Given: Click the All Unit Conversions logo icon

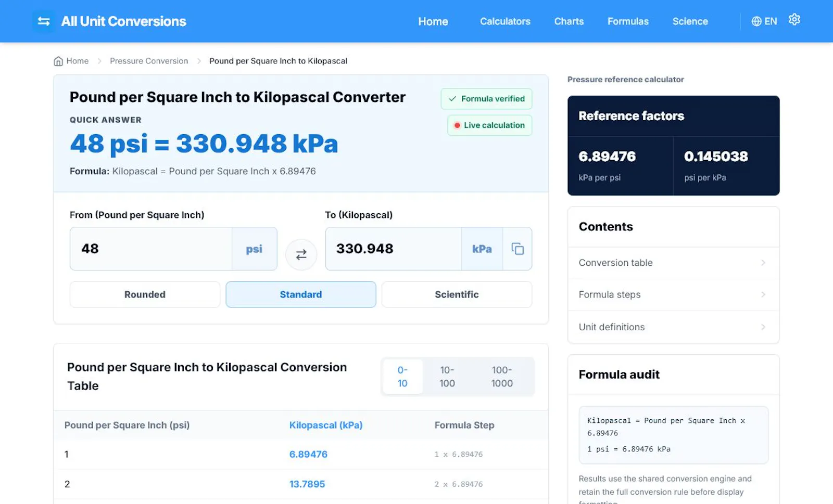Looking at the screenshot, I should point(44,21).
